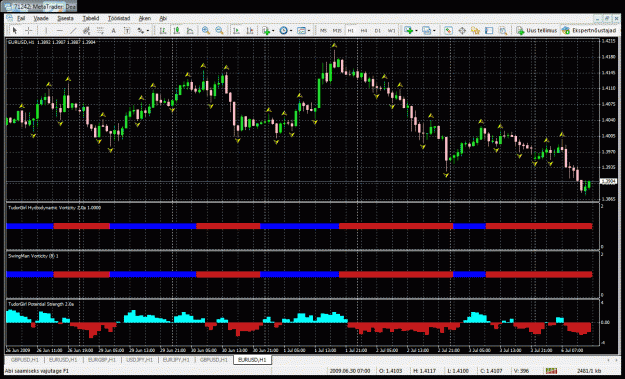Switch to M5 timeframe
Screen dimensions: 625x379
(323, 30)
